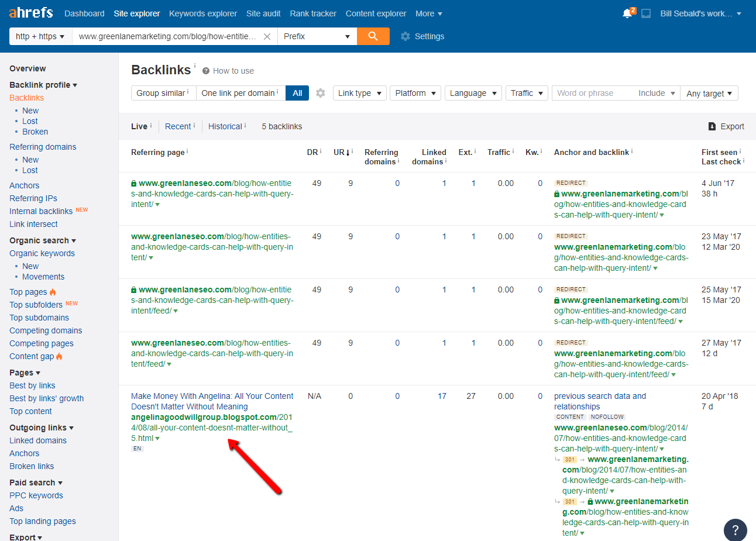Image resolution: width=756 pixels, height=541 pixels.
Task: Click the DR column info icon
Action: [x=321, y=151]
